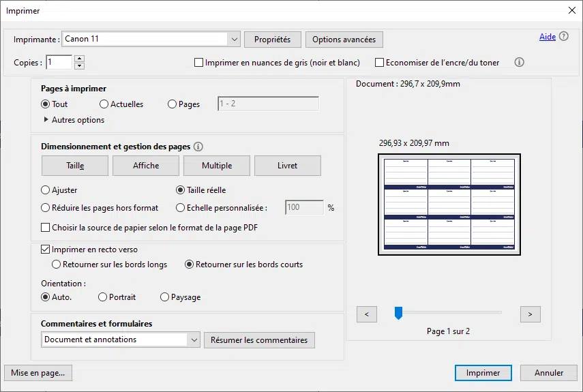Disable Imprimer en recto verso checkbox
The width and height of the screenshot is (583, 392).
(x=46, y=250)
